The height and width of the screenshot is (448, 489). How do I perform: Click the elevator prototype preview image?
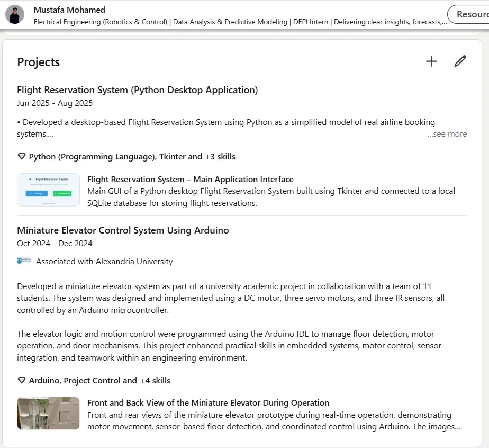(48, 413)
